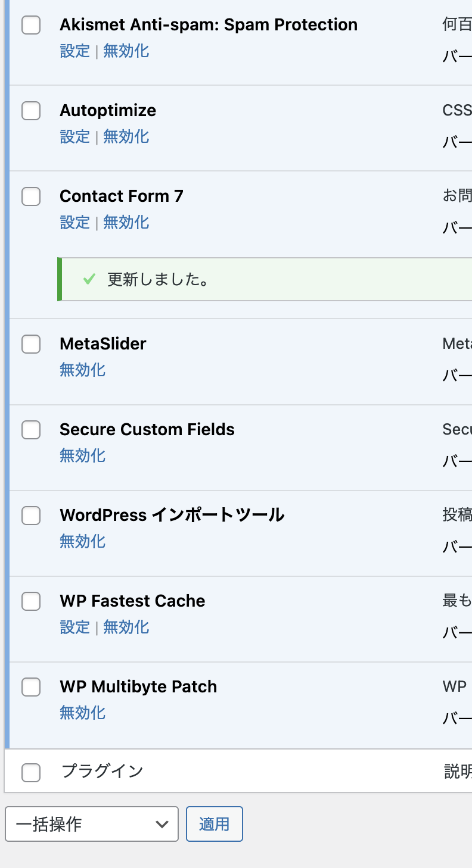Click 無効化 under WP Multibyte Patch
Viewport: 472px width, 868px height.
[x=82, y=713]
